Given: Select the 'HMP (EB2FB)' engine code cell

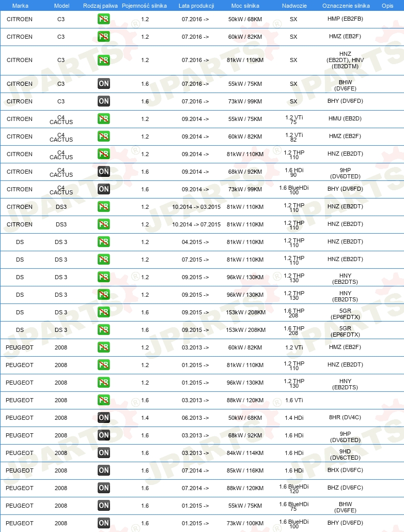Looking at the screenshot, I should [x=345, y=19].
